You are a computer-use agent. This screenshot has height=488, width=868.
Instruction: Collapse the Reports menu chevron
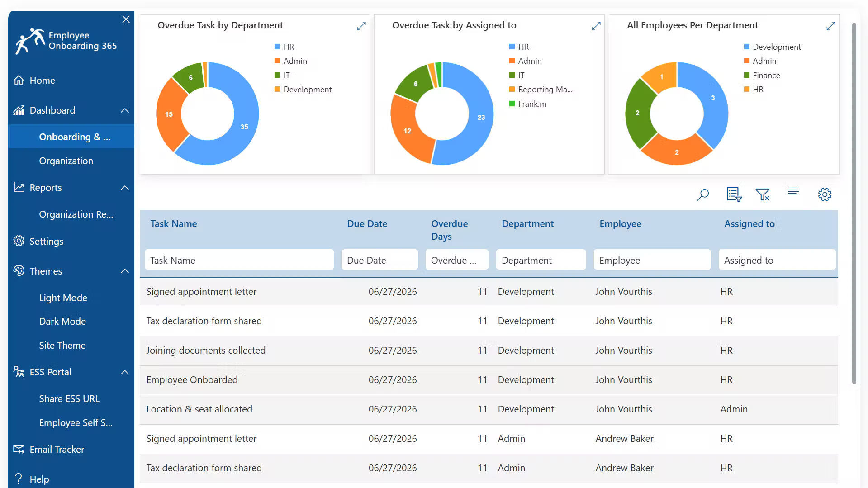[125, 188]
